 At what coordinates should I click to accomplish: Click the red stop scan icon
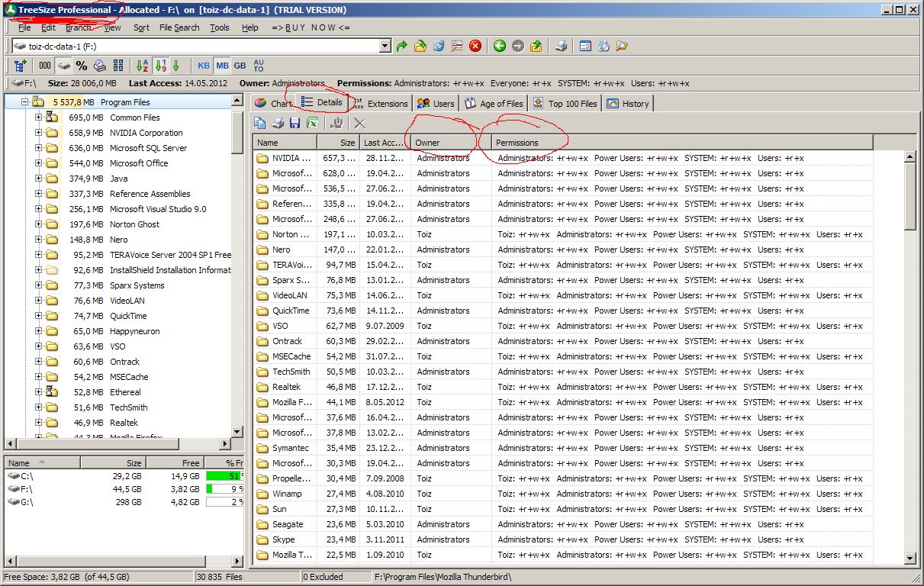pos(475,46)
